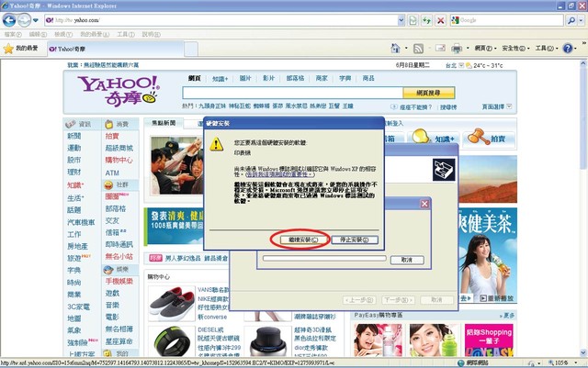Screen dimensions: 588x368
Task: Open the 檔案(F) menu
Action: click(x=13, y=35)
